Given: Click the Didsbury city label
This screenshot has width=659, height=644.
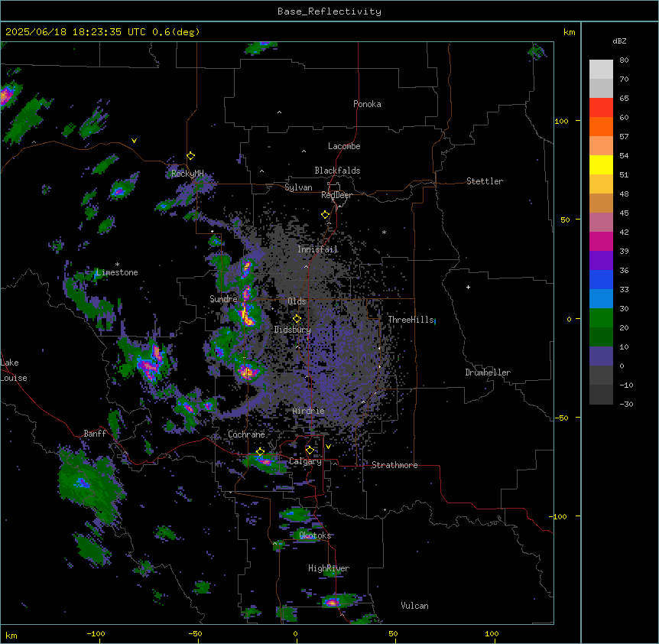Looking at the screenshot, I should click(293, 330).
